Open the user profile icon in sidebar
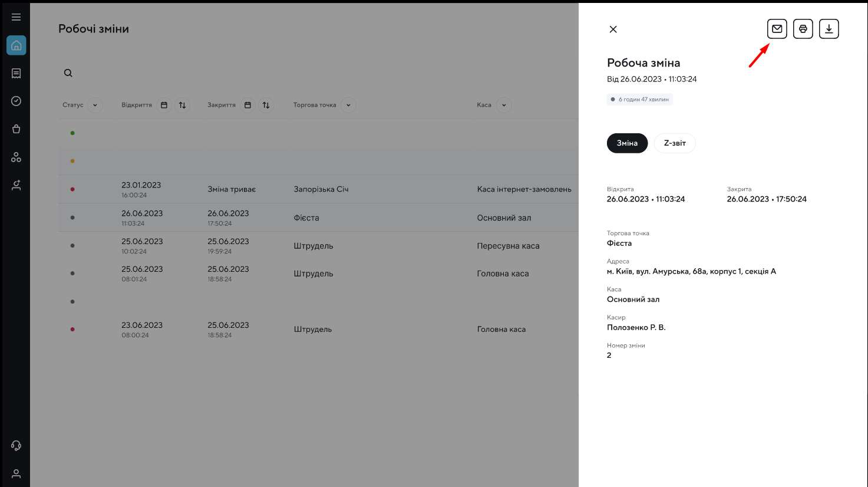 pos(16,473)
